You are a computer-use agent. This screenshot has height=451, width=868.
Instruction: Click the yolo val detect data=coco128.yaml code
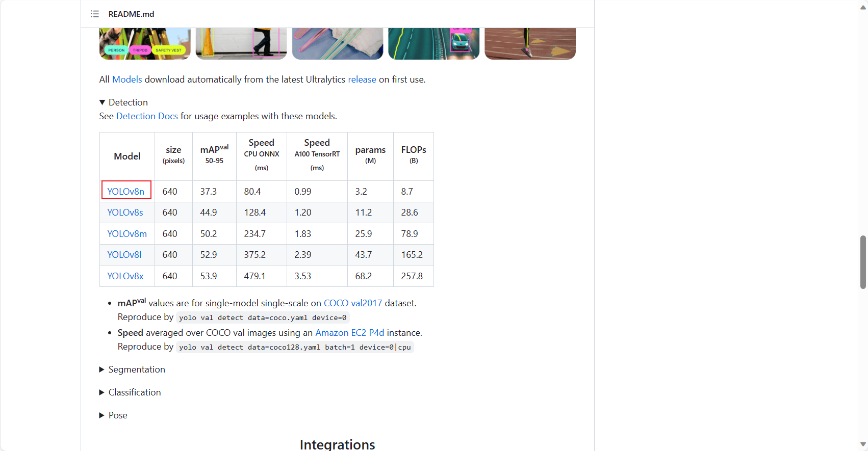coord(295,347)
